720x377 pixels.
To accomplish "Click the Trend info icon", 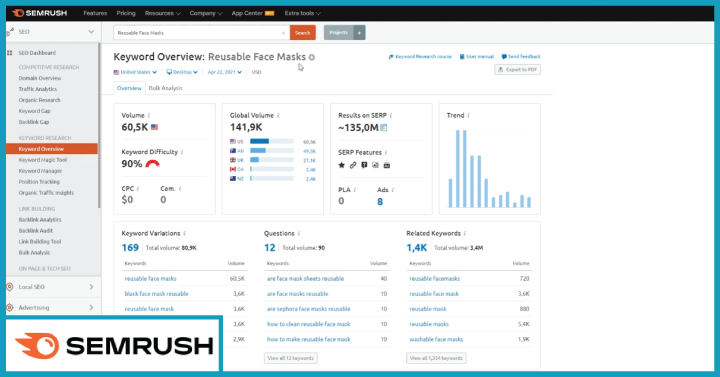I will (468, 116).
